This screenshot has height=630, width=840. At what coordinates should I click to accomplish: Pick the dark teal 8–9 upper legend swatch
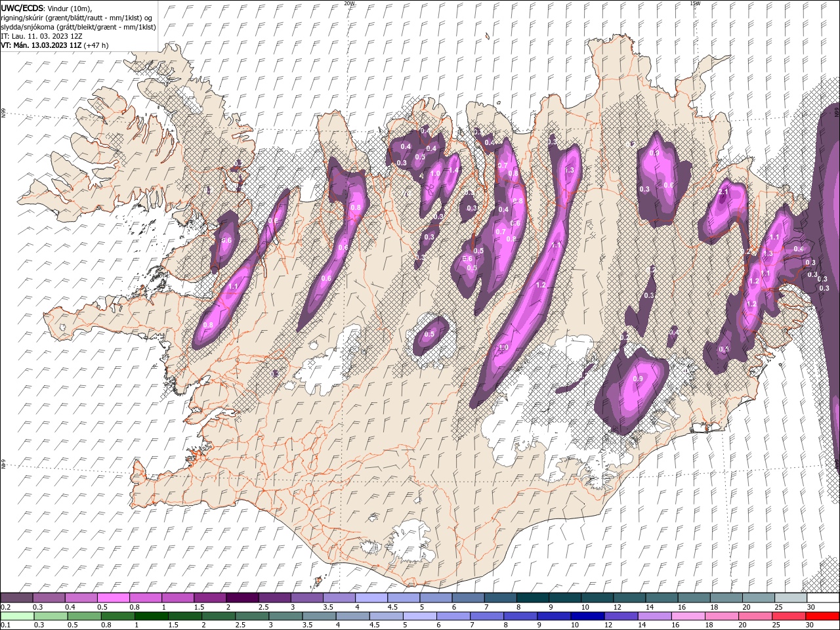pos(533,598)
